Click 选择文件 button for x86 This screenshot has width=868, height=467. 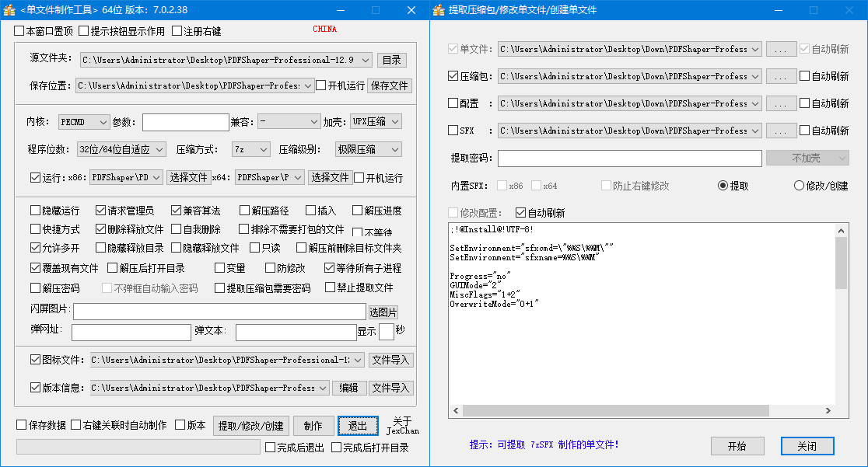[x=188, y=178]
